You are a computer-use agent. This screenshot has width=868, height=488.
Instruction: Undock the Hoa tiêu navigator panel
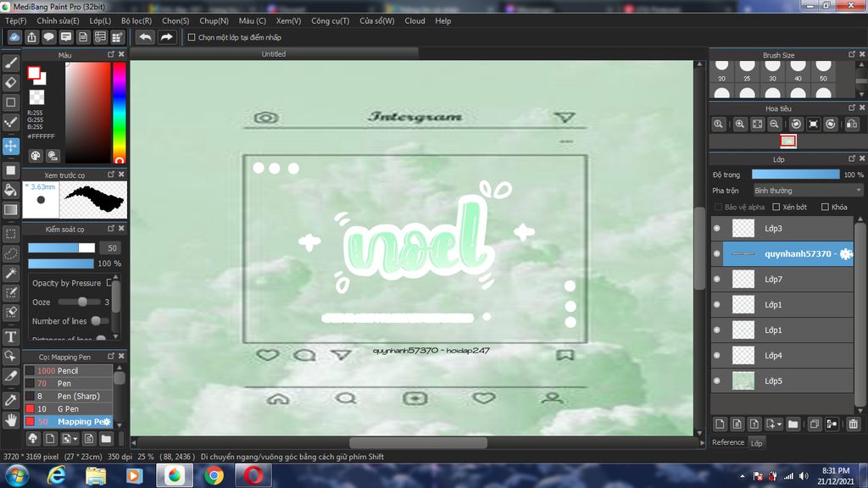[851, 108]
